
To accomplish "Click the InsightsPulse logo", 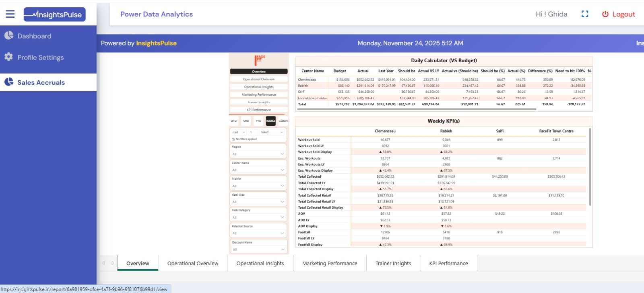I will pos(54,14).
